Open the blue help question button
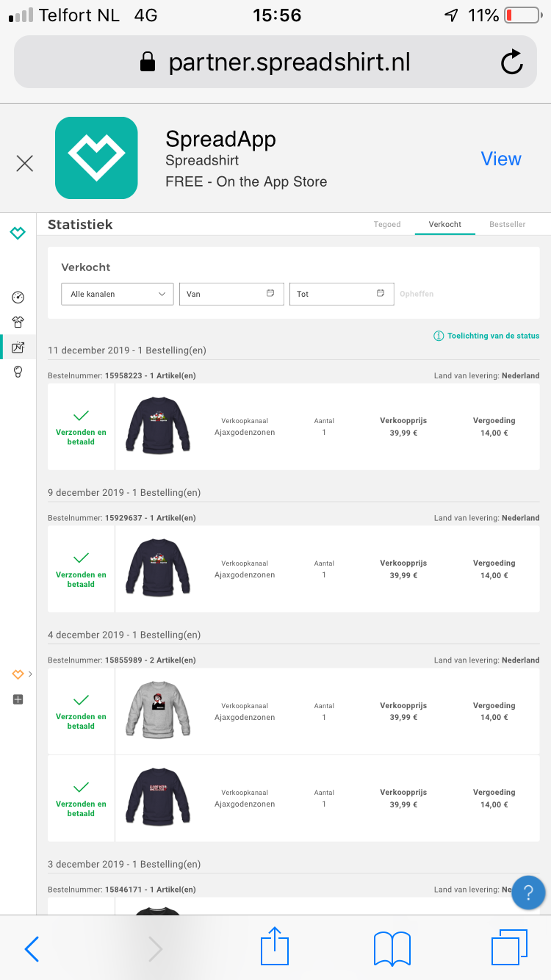This screenshot has height=980, width=551. point(528,893)
